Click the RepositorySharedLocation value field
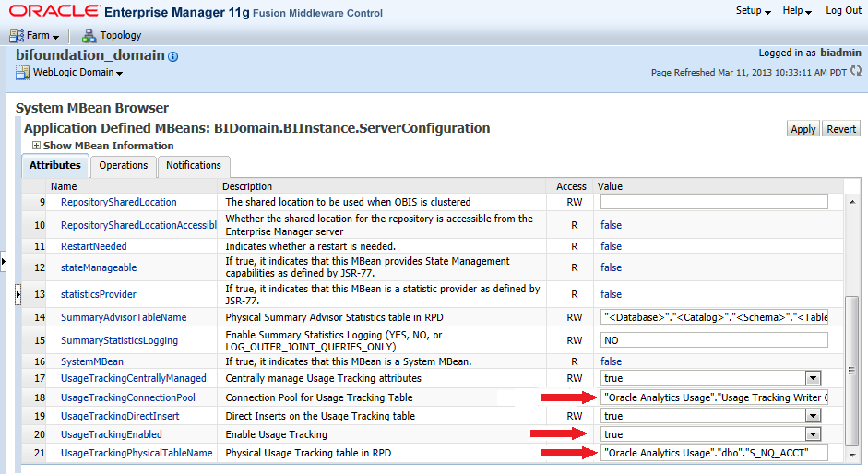This screenshot has height=474, width=868. point(714,202)
